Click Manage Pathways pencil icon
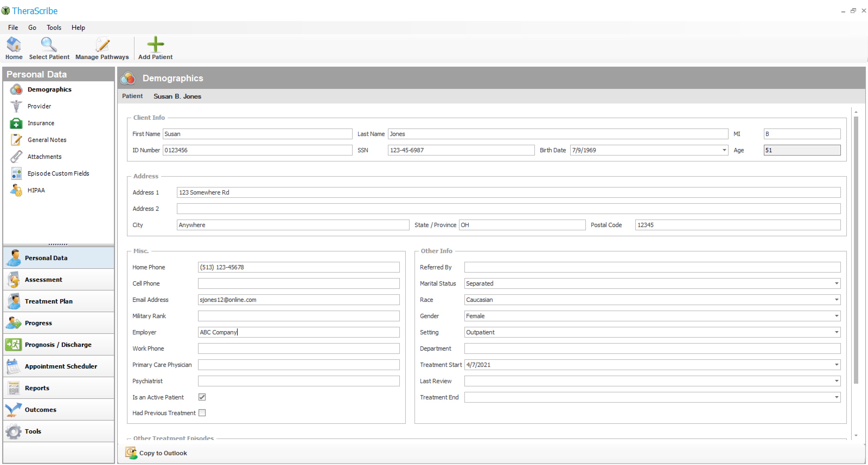The width and height of the screenshot is (868, 465). click(102, 45)
